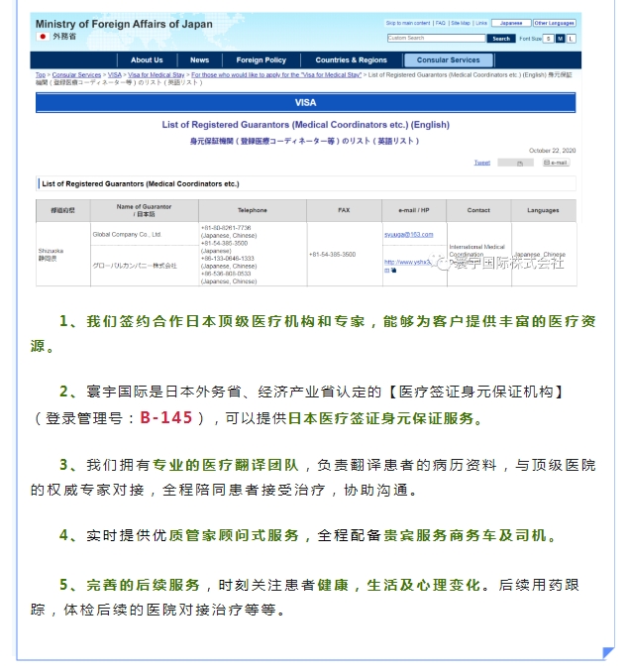Click green text '贵宾服务商务车及司机'
This screenshot has width=629, height=672.
coord(465,535)
